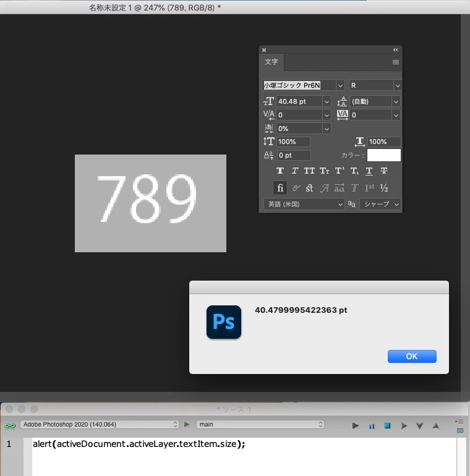Close the Character panel with x

pyautogui.click(x=264, y=50)
